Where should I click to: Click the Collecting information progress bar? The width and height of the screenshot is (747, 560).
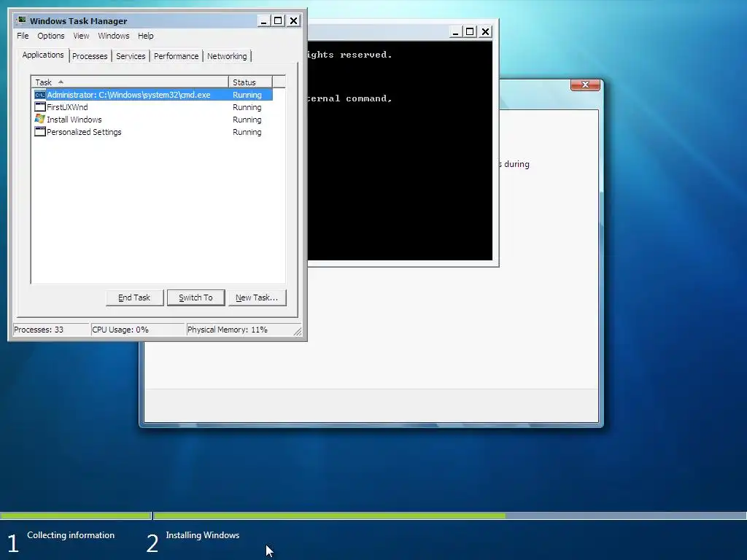click(75, 516)
